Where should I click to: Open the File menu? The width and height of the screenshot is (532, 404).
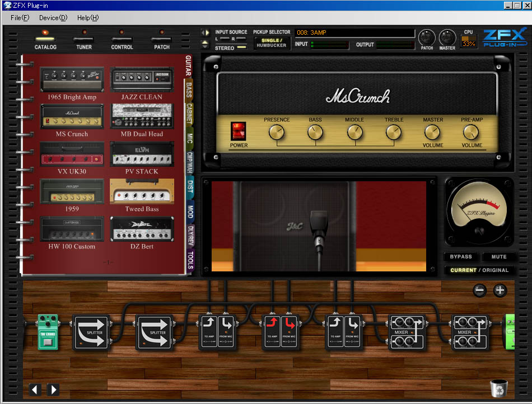(20, 17)
